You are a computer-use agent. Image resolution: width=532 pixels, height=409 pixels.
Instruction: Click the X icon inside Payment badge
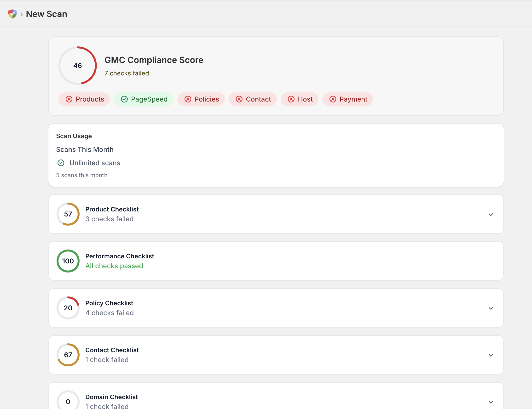click(333, 99)
